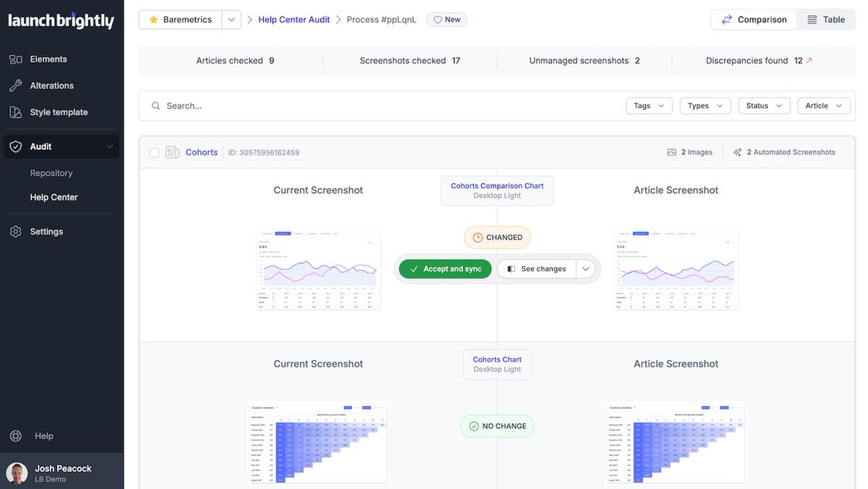
Task: Click the search magnifier icon
Action: pos(156,106)
